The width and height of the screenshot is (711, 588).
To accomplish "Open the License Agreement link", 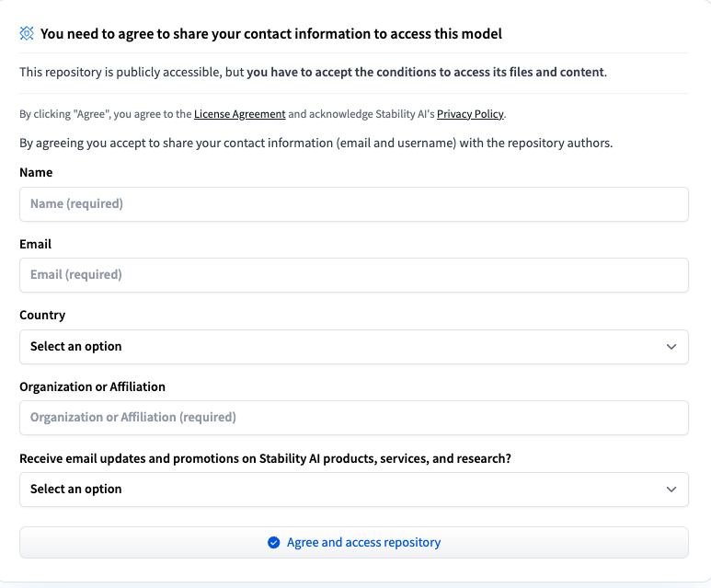I will [239, 114].
